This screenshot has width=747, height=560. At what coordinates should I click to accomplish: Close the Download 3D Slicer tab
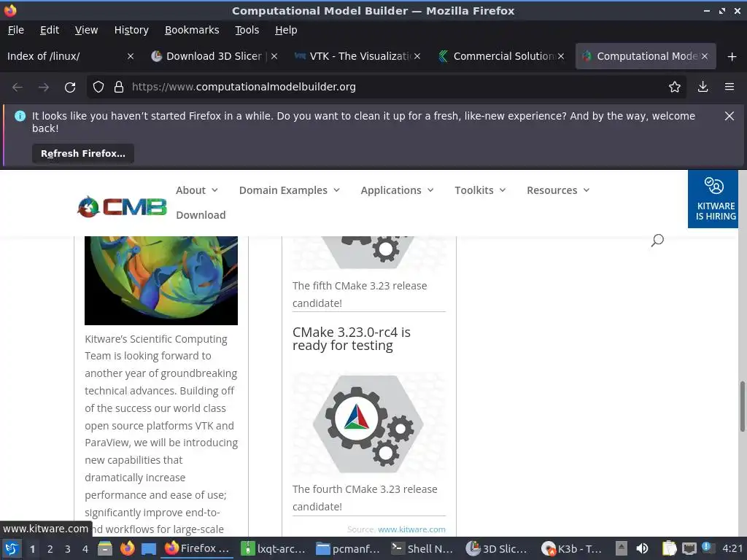[274, 56]
